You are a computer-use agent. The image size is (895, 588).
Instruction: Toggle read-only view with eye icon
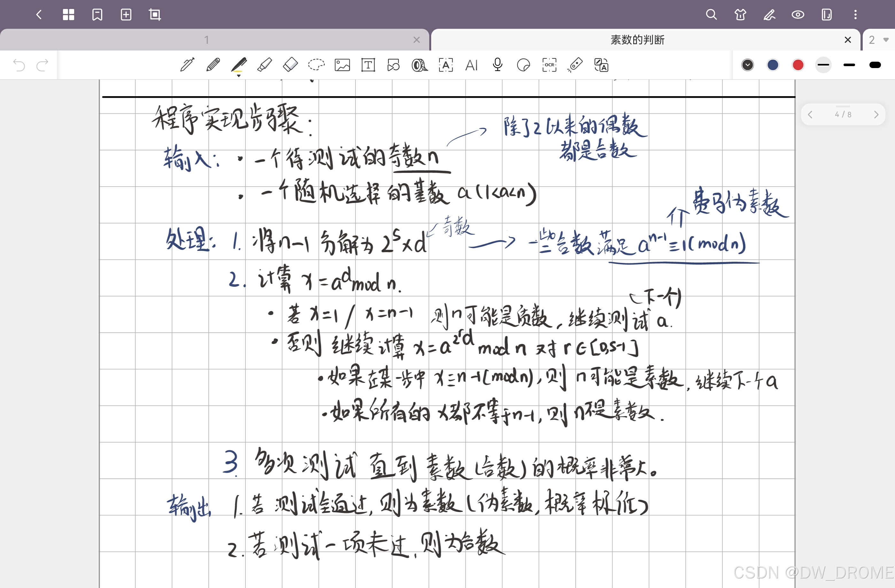798,15
